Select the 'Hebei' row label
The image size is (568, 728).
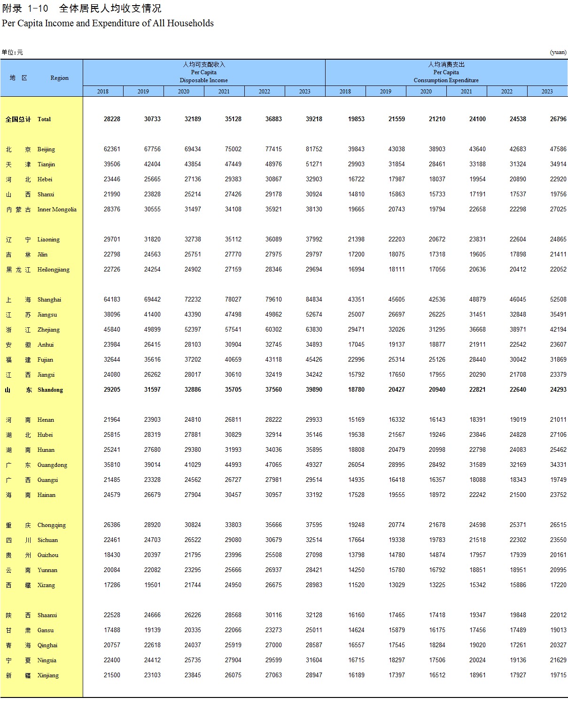point(45,179)
